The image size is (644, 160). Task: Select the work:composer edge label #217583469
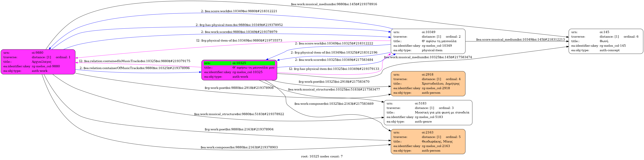[334, 104]
